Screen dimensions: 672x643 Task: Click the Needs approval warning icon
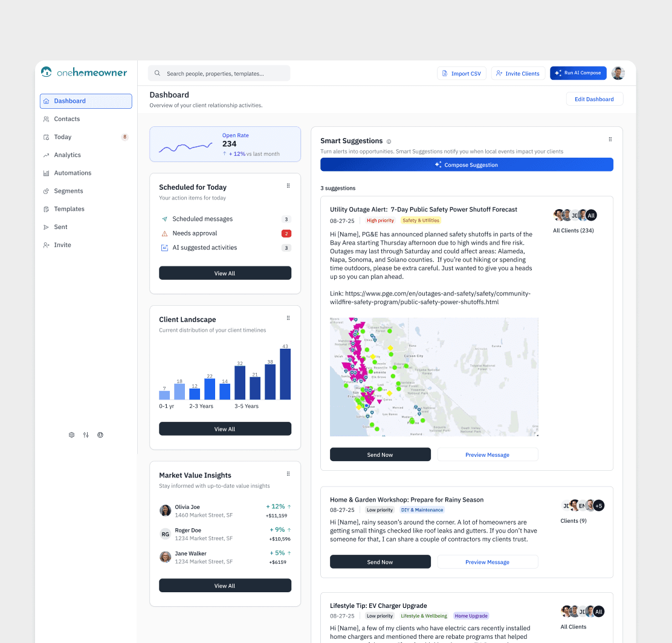point(164,234)
